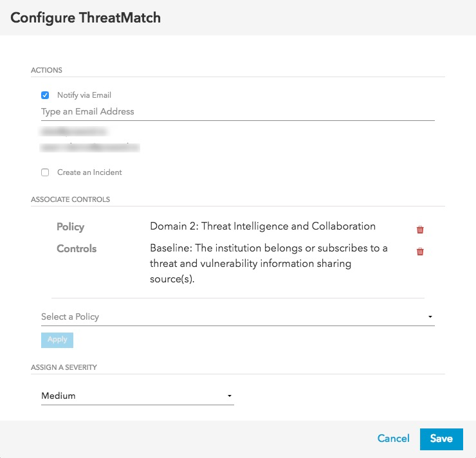Save the ThreatMatch configuration
This screenshot has height=458, width=476.
[x=441, y=439]
